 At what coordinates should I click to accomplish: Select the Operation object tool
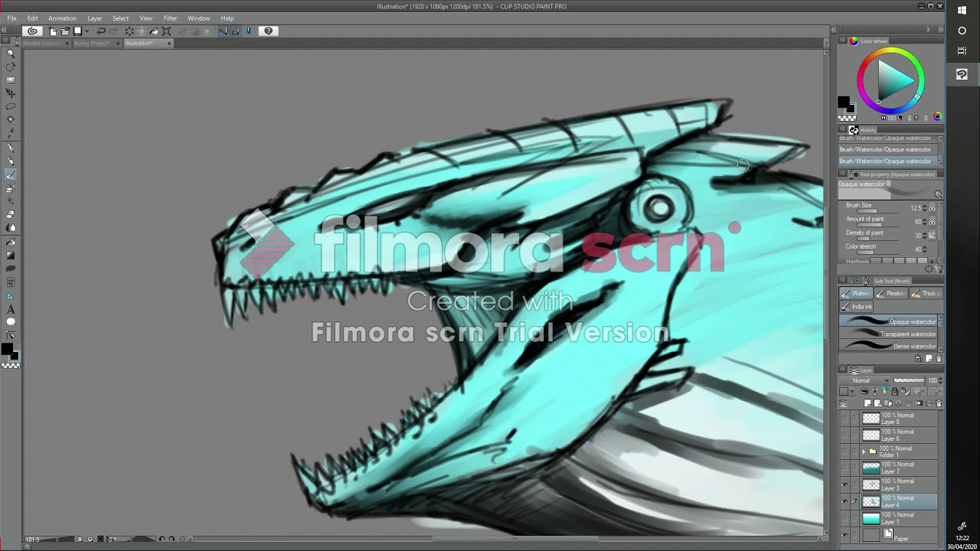pyautogui.click(x=11, y=80)
